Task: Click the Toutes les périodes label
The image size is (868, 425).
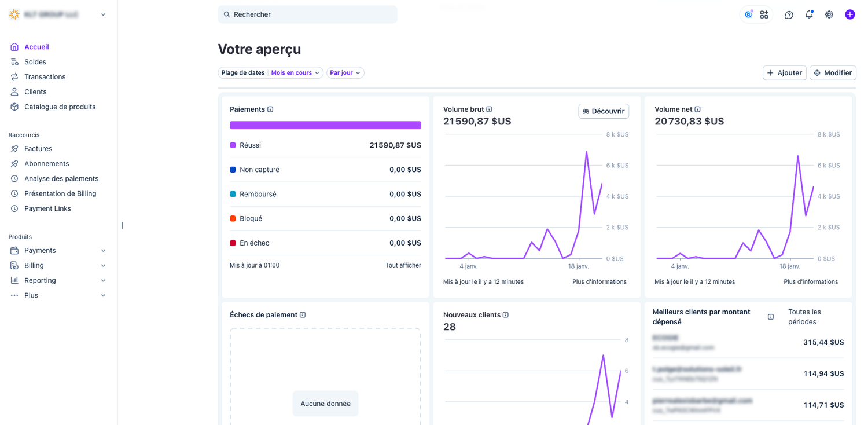Action: click(x=804, y=317)
